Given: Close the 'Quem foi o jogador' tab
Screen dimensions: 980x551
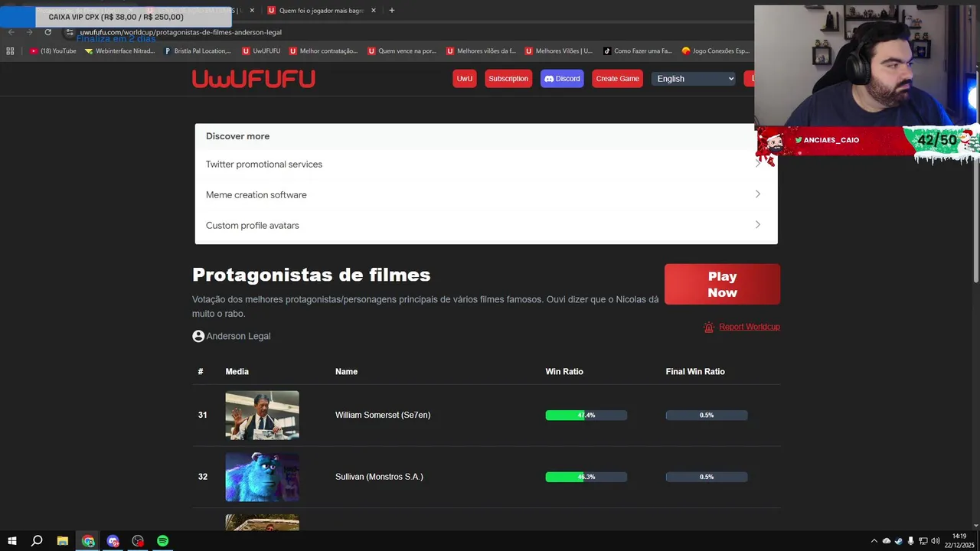Looking at the screenshot, I should (x=374, y=11).
